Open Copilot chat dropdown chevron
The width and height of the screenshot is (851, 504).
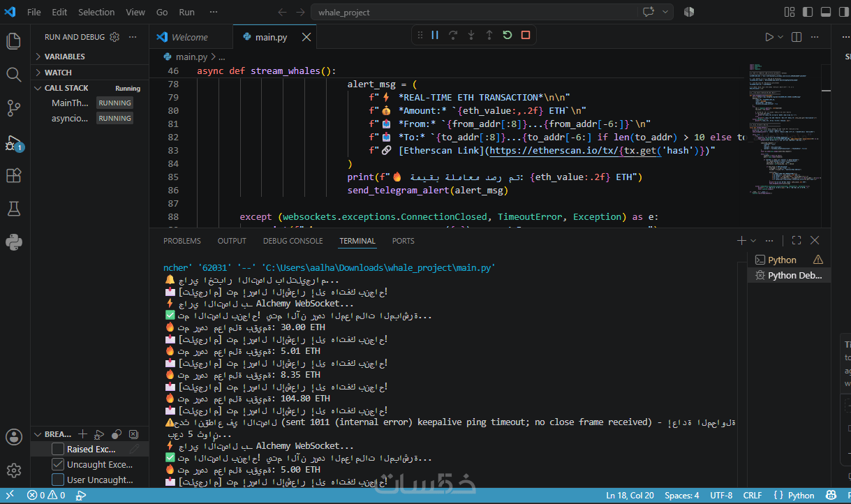(x=665, y=12)
